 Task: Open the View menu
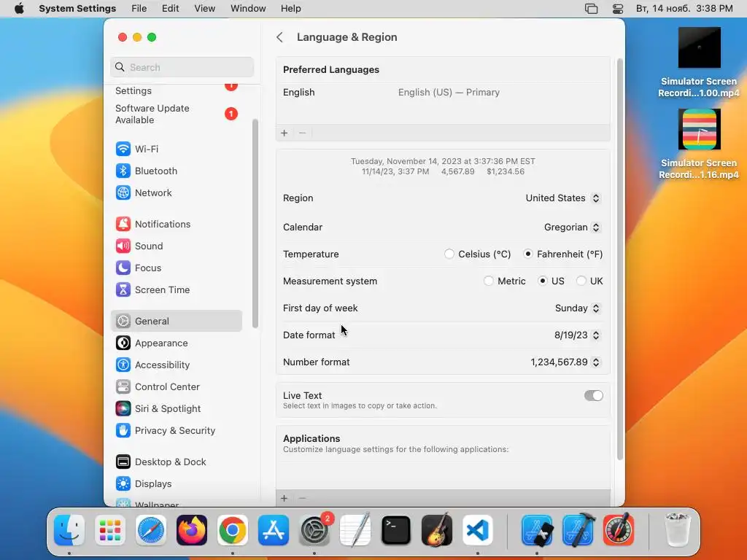click(205, 9)
